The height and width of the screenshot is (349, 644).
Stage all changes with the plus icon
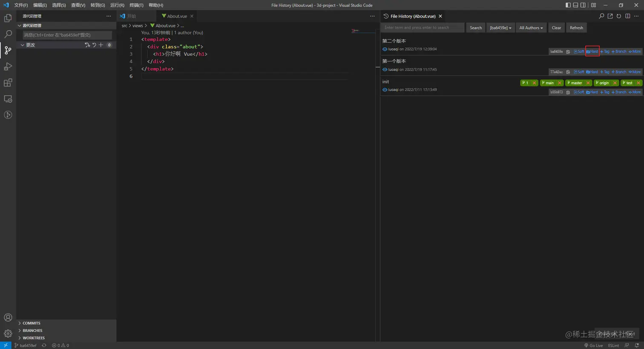(101, 45)
